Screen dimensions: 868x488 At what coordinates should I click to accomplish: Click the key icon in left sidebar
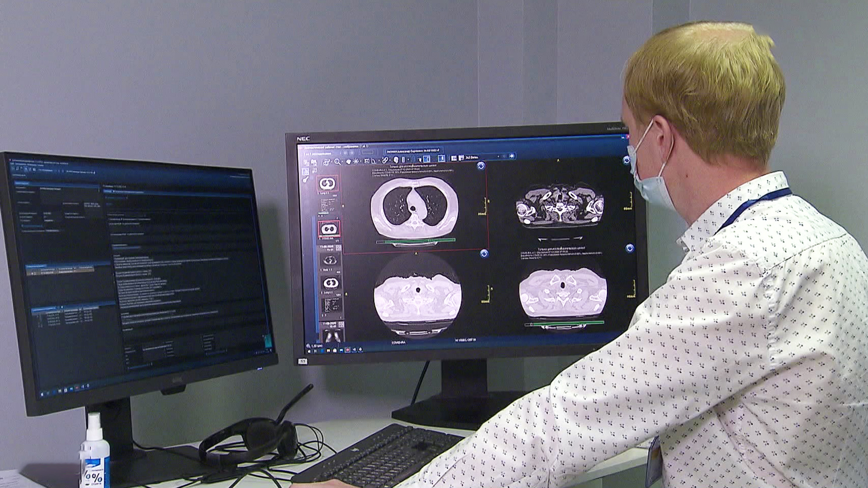pos(306,180)
